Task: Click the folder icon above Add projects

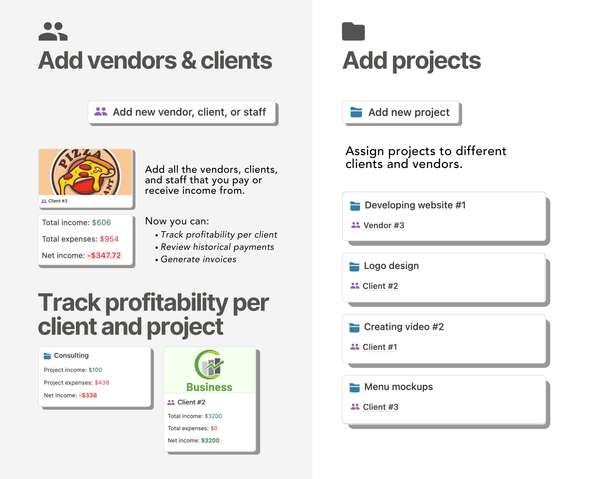Action: pos(353,31)
